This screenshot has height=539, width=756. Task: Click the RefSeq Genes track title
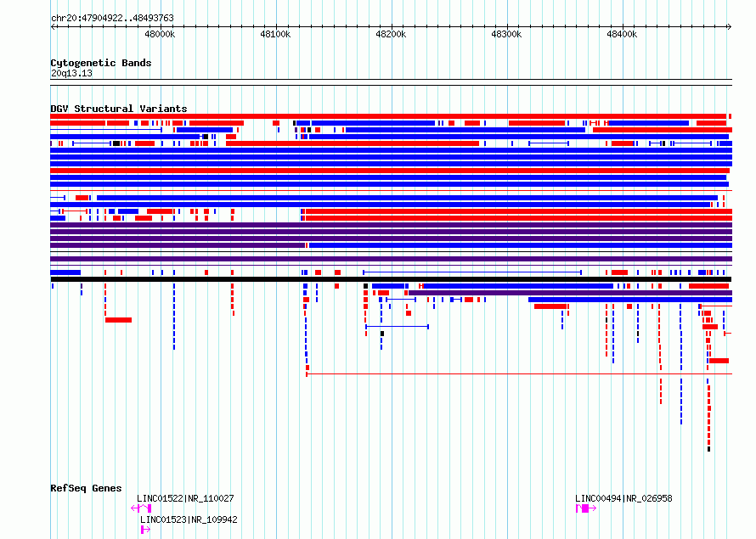86,488
